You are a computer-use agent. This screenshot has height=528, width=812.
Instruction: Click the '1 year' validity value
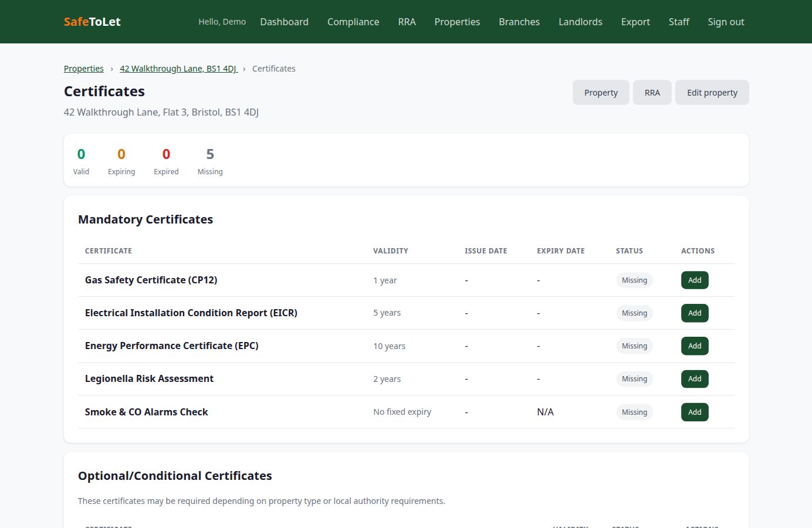385,280
